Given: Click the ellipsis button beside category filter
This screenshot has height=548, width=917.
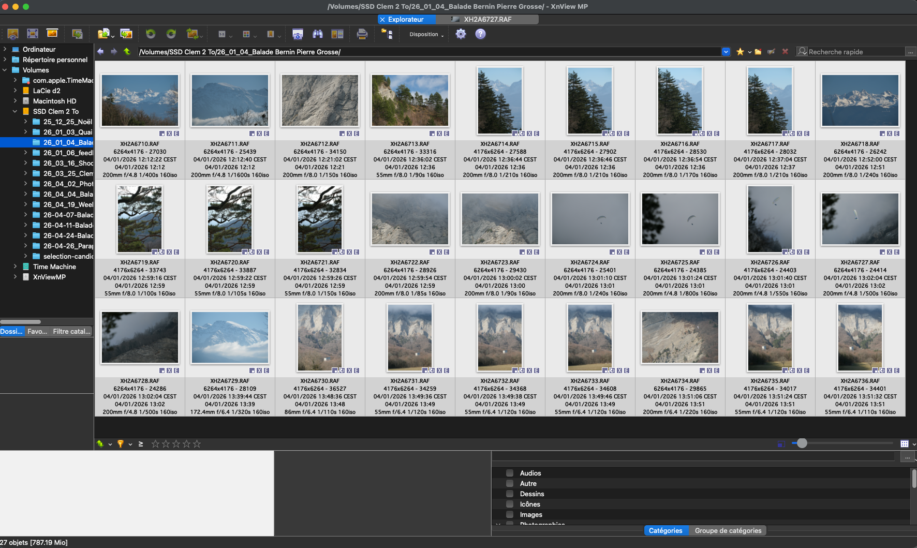Looking at the screenshot, I should pos(906,457).
